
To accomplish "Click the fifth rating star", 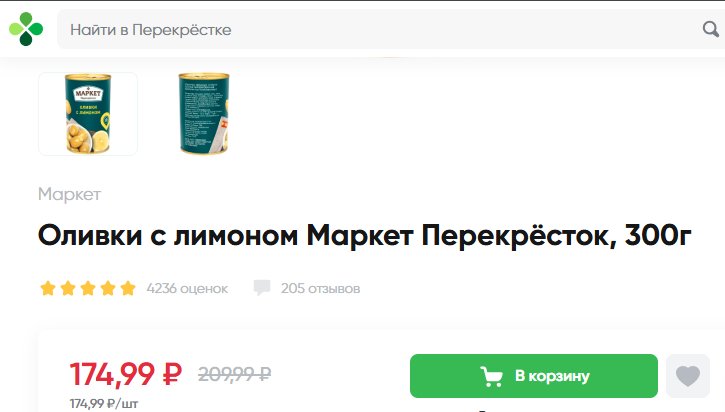I will pyautogui.click(x=128, y=288).
